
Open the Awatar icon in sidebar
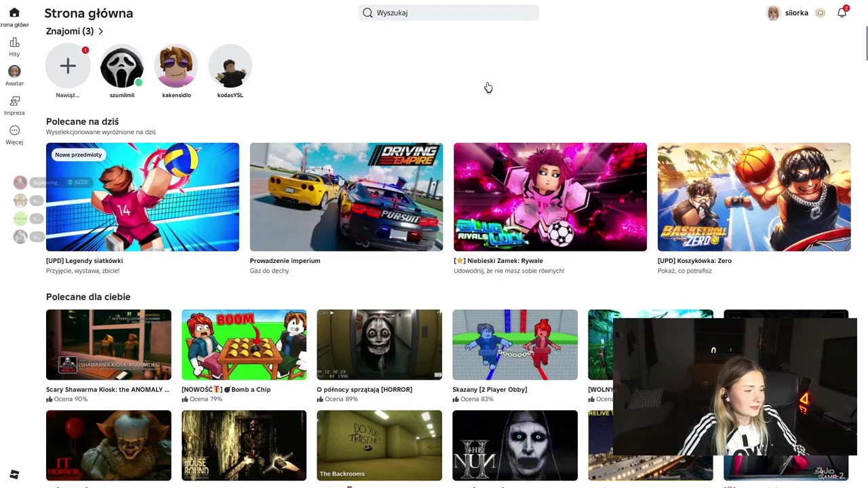(x=14, y=71)
